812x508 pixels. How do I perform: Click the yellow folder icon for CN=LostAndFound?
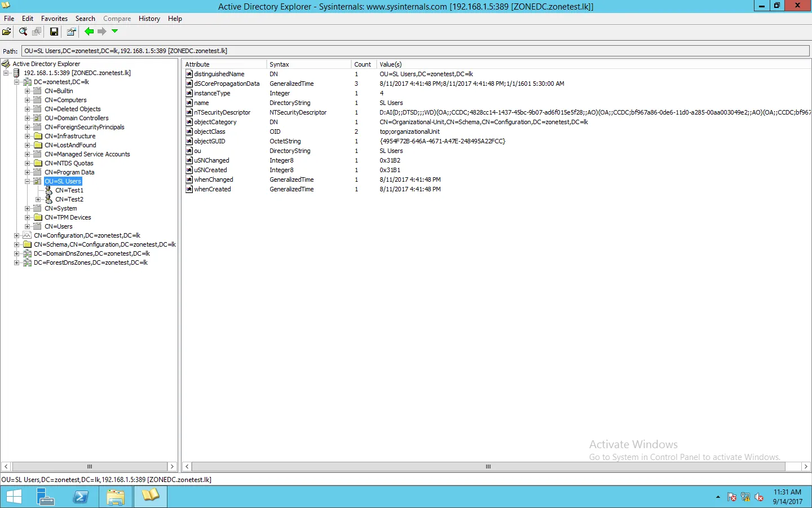click(38, 145)
